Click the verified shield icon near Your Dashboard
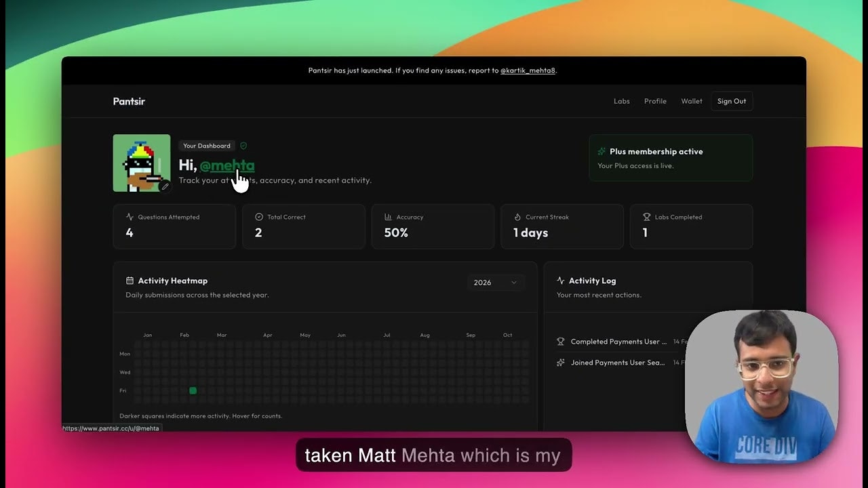Image resolution: width=868 pixels, height=488 pixels. pyautogui.click(x=243, y=146)
